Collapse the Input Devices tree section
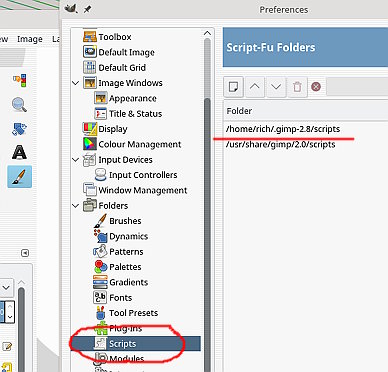 (x=76, y=160)
